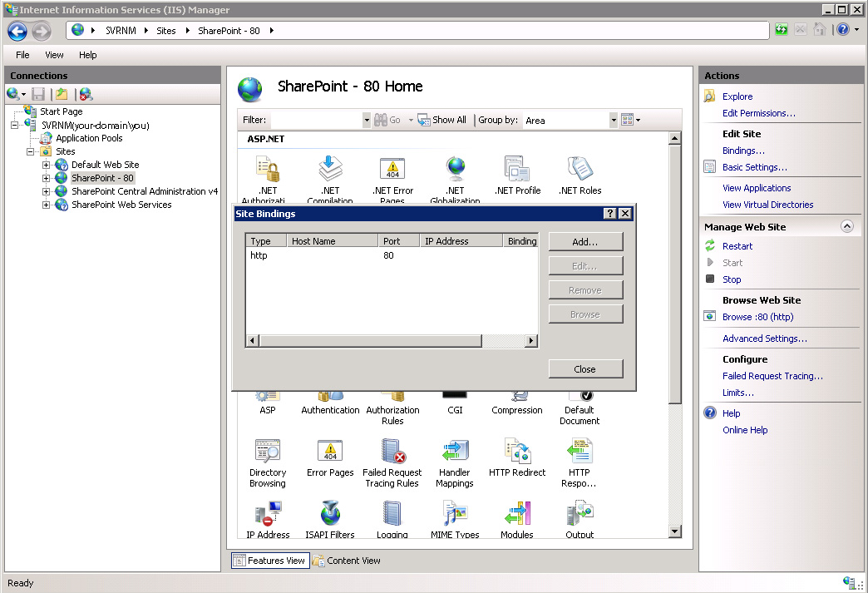Click the forward navigation arrow

[41, 31]
